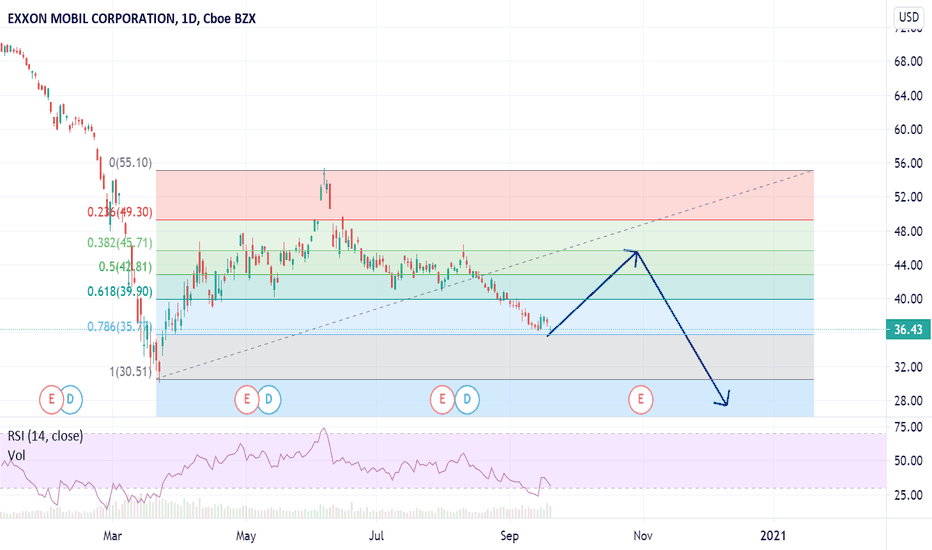This screenshot has height=550, width=932.
Task: Click the Fibonacci 1(30.51) level label
Action: point(130,372)
